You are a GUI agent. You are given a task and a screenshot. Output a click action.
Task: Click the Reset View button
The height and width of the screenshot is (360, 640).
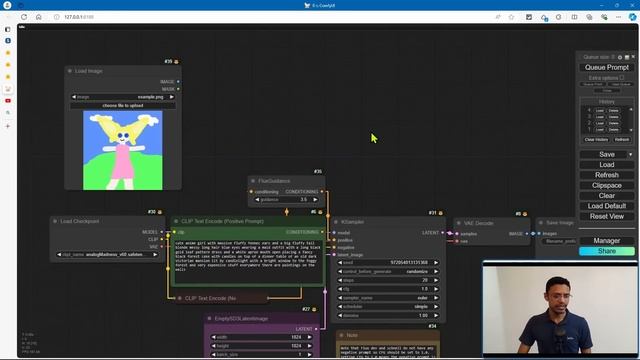tap(607, 216)
